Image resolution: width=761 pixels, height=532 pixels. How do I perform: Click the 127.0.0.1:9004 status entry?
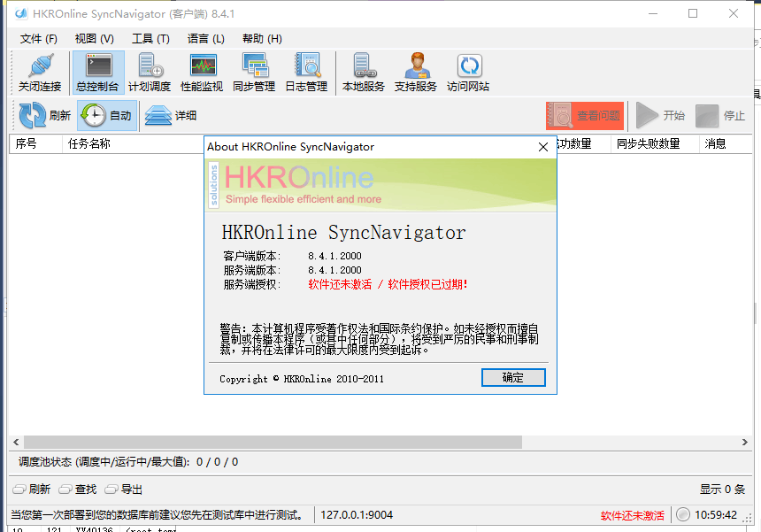[357, 515]
